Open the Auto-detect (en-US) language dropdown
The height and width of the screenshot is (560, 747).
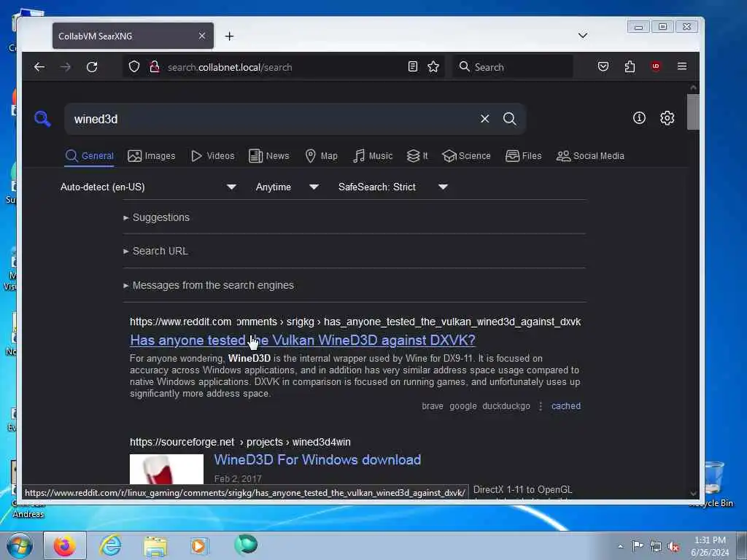[x=148, y=187]
